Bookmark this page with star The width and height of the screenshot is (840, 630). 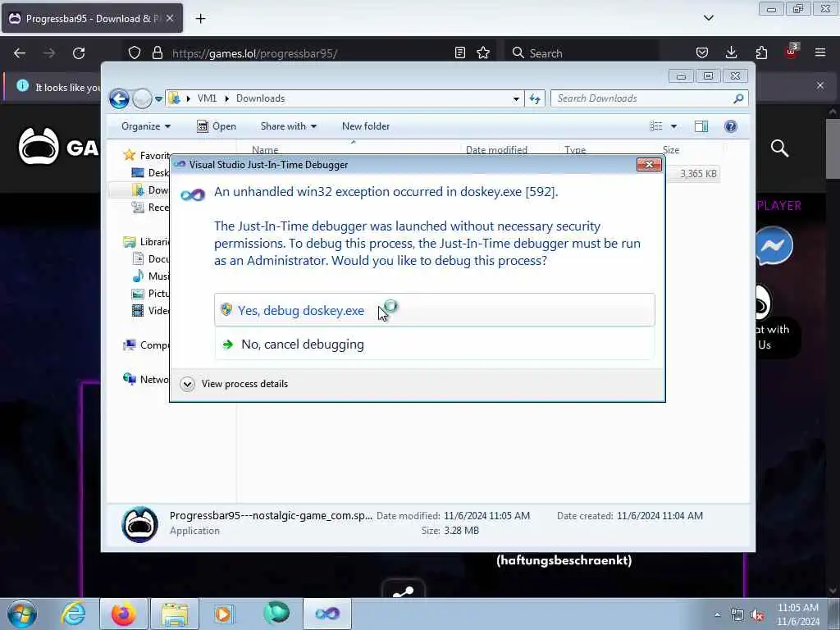[x=483, y=52]
